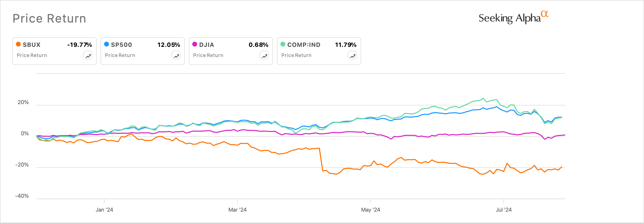Screen dimensions: 644x223
Task: Select the SBUX ticker label
Action: (31, 45)
